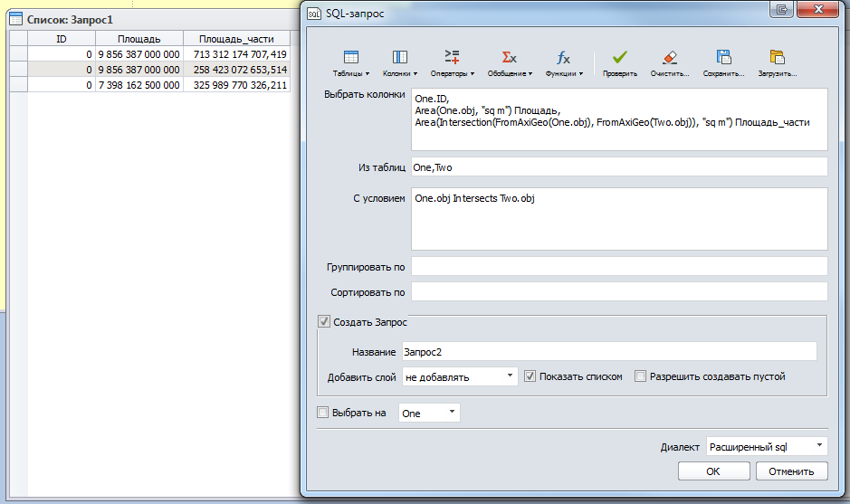Click the Площадь_части column header

pyautogui.click(x=236, y=39)
